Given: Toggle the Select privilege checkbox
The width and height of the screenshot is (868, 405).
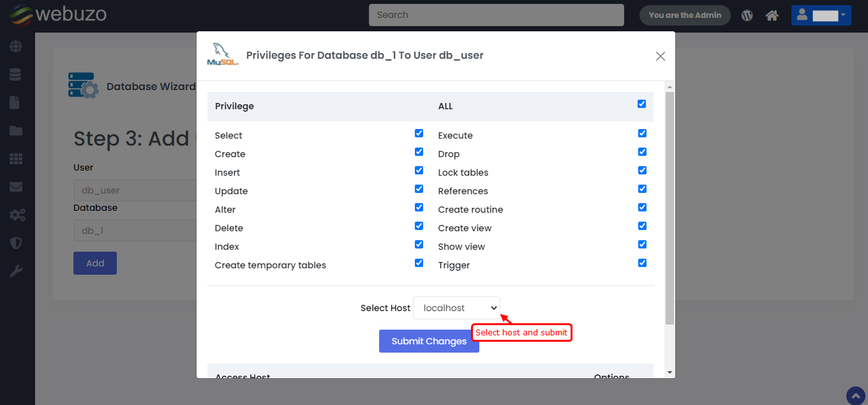Looking at the screenshot, I should point(419,134).
